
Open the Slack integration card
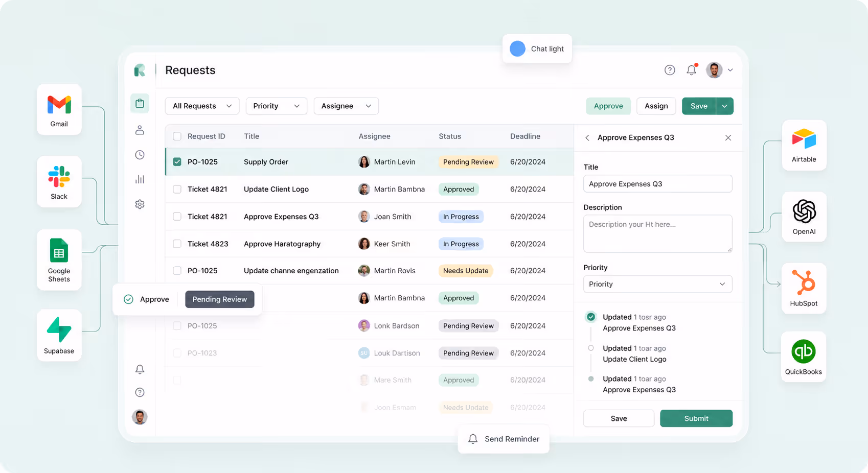click(59, 182)
